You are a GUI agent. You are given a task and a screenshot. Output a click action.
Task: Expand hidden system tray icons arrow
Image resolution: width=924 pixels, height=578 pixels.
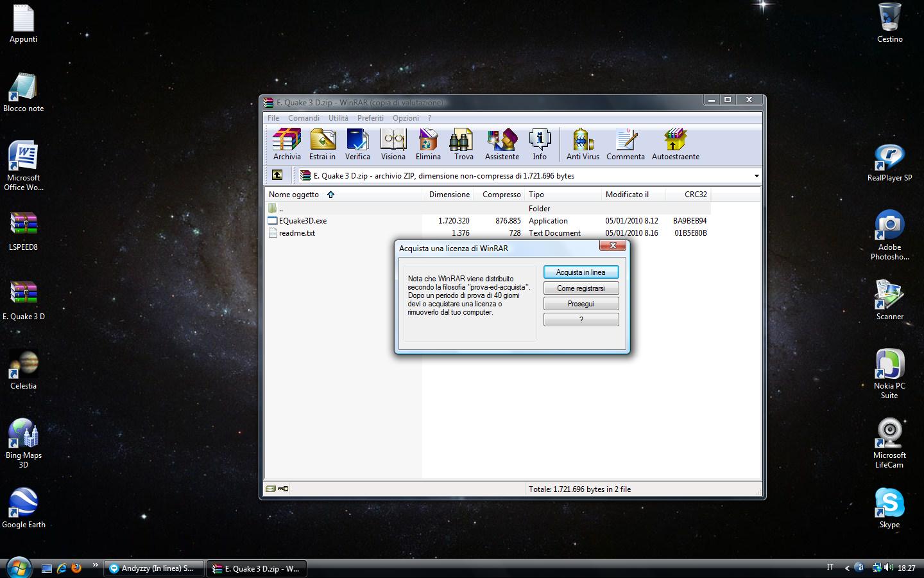pyautogui.click(x=847, y=568)
